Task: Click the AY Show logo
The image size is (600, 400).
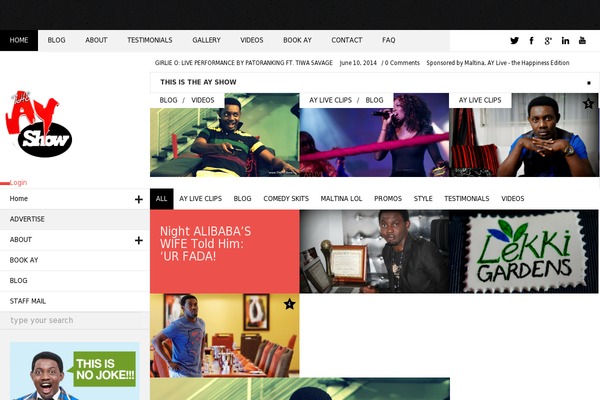Action: pos(39,124)
